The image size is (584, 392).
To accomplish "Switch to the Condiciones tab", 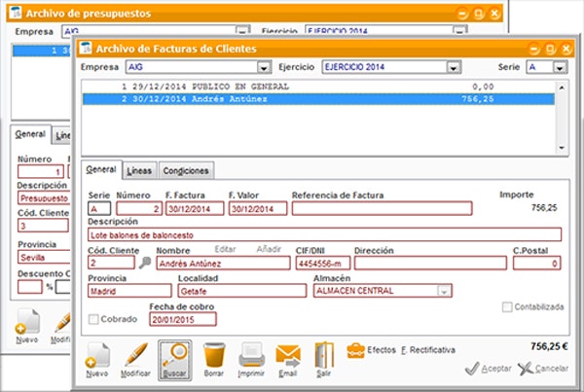I will click(185, 170).
